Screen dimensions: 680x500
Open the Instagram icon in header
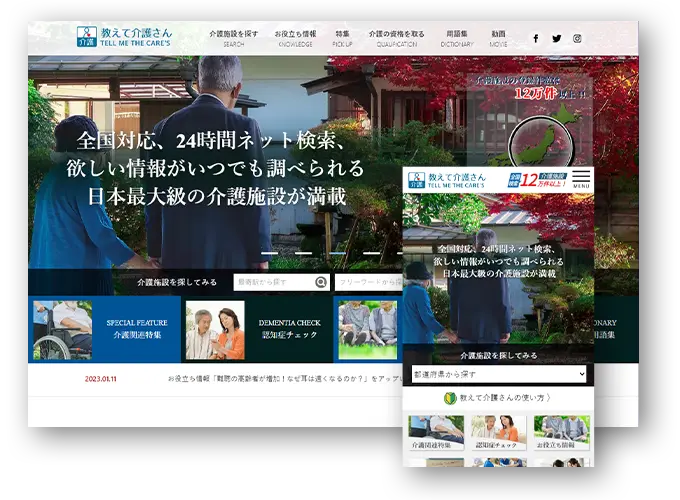tap(577, 39)
